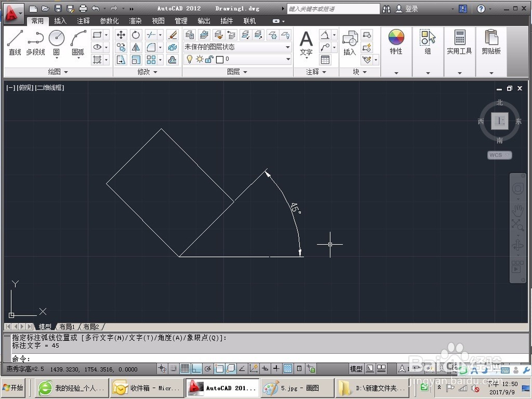Open the Parametric (参数化) ribbon tab
The image size is (532, 399).
109,21
